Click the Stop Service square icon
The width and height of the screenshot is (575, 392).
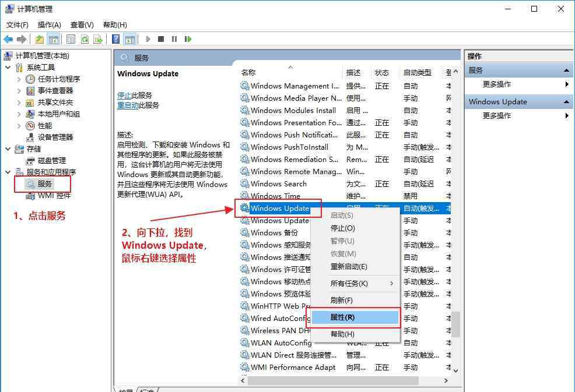160,39
